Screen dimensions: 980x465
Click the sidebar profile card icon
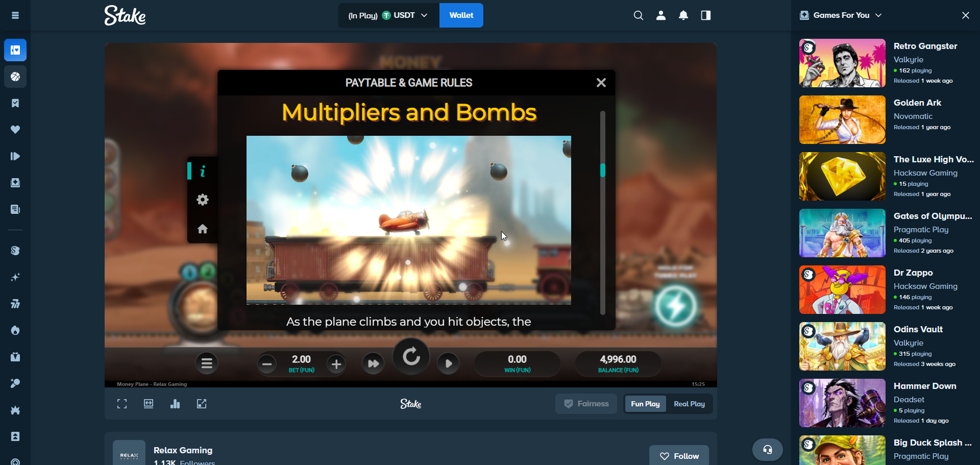coord(15,436)
